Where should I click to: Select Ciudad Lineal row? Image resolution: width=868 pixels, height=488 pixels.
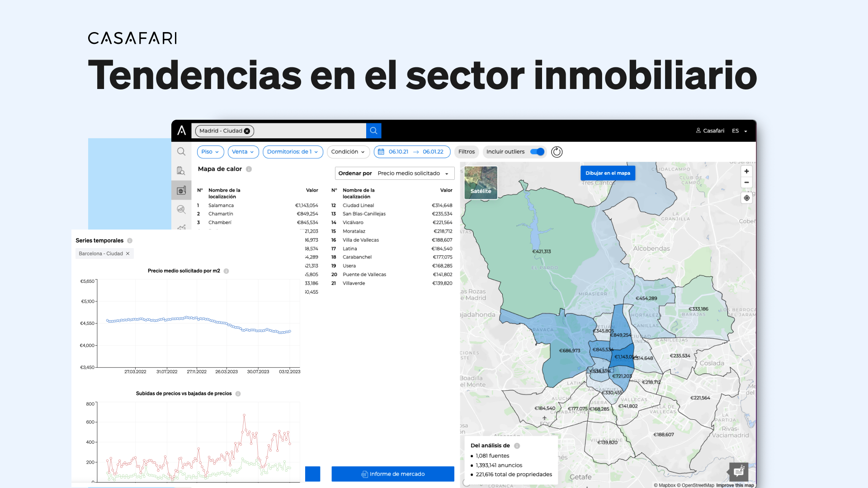coord(392,206)
